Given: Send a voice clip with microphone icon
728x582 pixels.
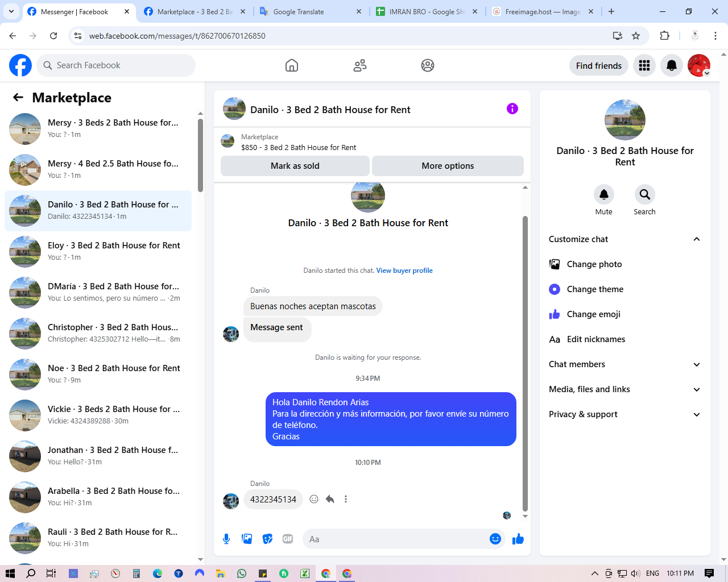Looking at the screenshot, I should tap(226, 539).
